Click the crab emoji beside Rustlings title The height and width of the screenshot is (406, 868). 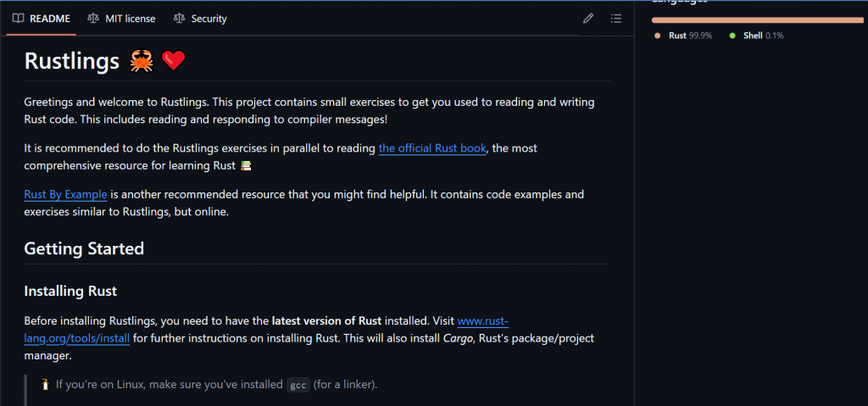click(141, 61)
